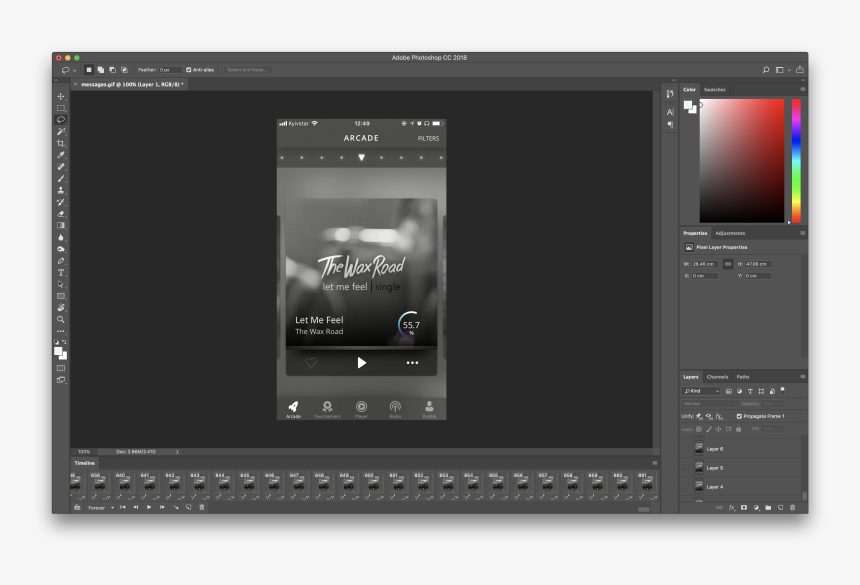Delete selected frame in Timeline
Viewport: 860px width, 585px height.
201,507
